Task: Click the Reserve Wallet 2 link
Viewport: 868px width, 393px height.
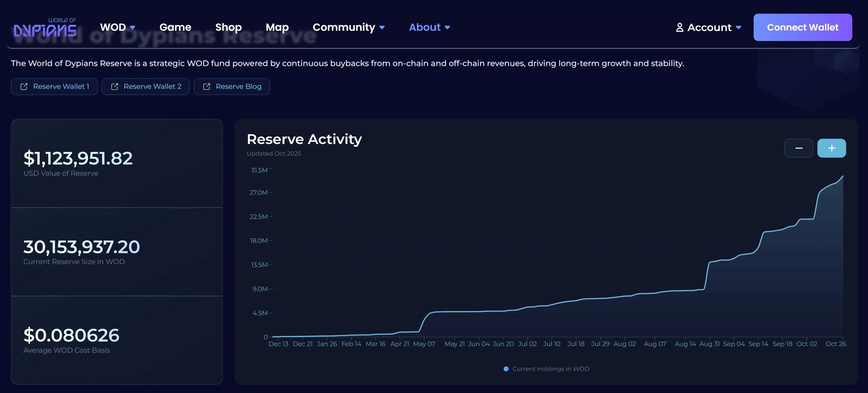Action: tap(152, 87)
